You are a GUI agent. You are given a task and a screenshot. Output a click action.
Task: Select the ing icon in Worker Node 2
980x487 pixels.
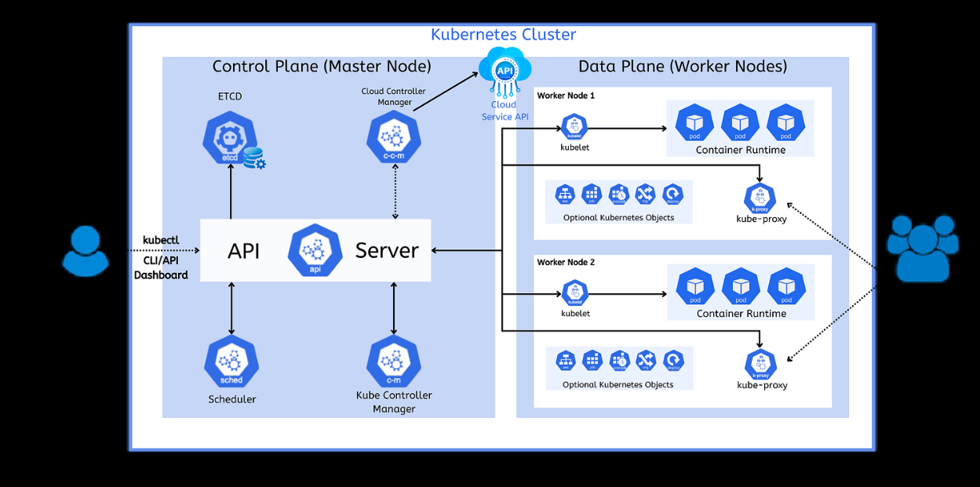[646, 361]
